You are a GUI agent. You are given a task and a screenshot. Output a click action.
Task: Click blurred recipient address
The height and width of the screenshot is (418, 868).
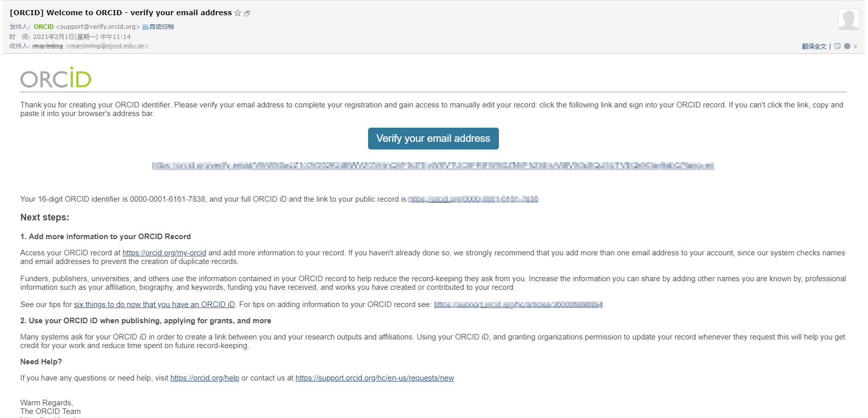pyautogui.click(x=90, y=46)
